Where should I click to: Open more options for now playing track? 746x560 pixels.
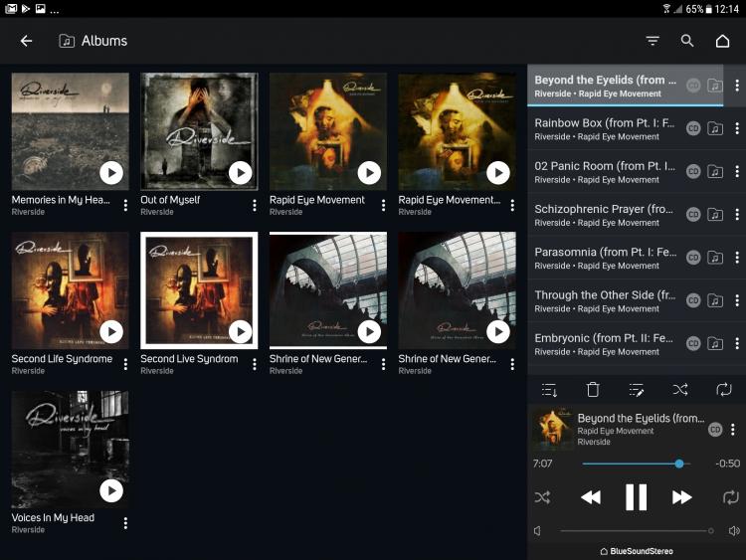coord(733,429)
